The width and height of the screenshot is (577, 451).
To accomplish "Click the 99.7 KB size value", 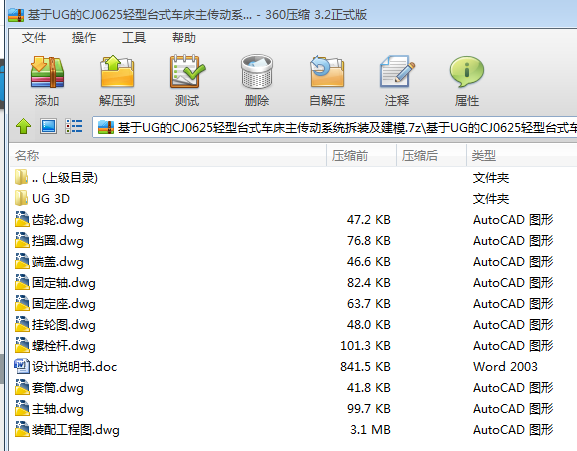I will 369,408.
